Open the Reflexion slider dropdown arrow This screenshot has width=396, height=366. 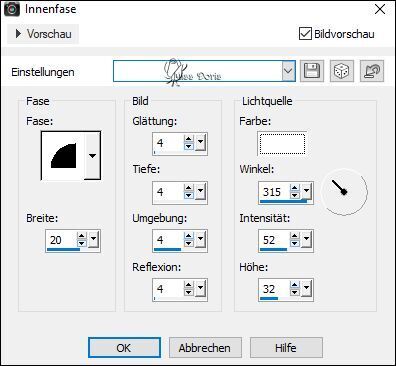coord(200,288)
